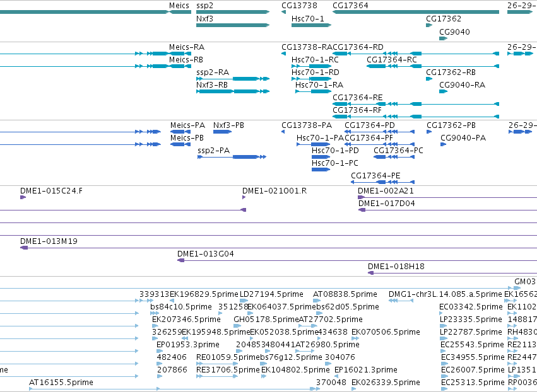
Task: Select the AT16155.5prime EST label
Action: pos(61,383)
